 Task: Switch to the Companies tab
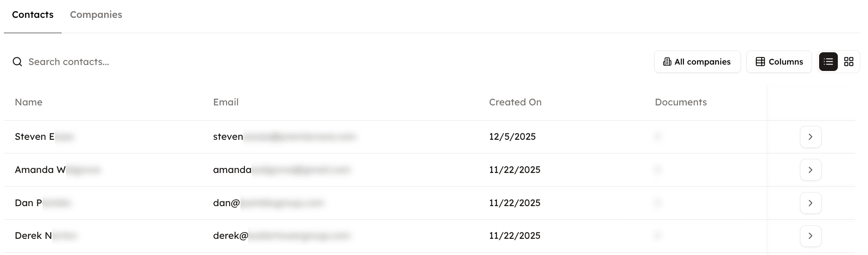pyautogui.click(x=96, y=15)
